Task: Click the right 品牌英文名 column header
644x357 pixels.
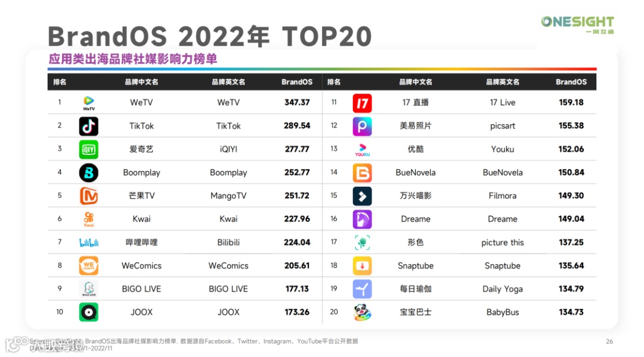Action: (503, 82)
